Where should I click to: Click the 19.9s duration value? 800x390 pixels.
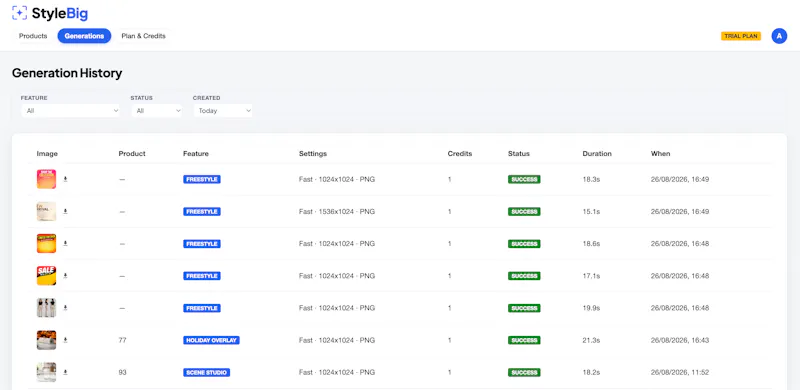[x=591, y=308]
